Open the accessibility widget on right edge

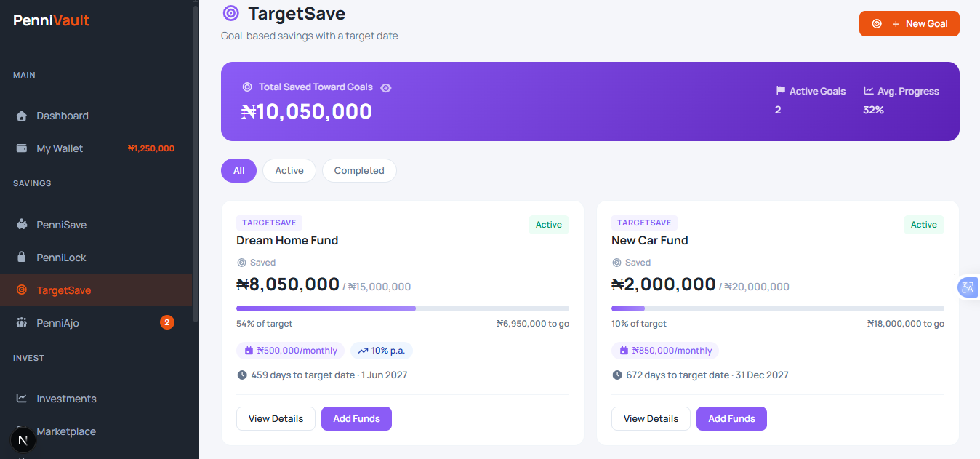tap(968, 287)
